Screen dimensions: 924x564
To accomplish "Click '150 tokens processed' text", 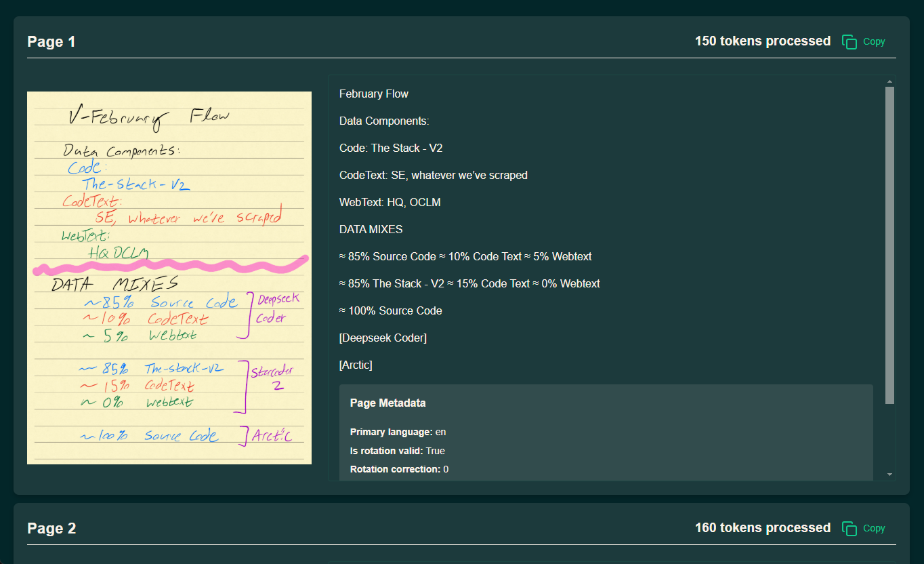I will tap(763, 41).
